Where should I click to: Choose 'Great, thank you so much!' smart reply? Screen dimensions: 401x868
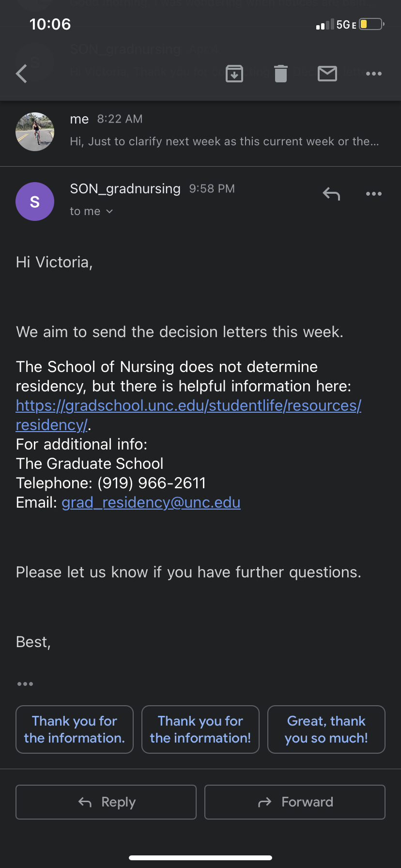coord(326,729)
